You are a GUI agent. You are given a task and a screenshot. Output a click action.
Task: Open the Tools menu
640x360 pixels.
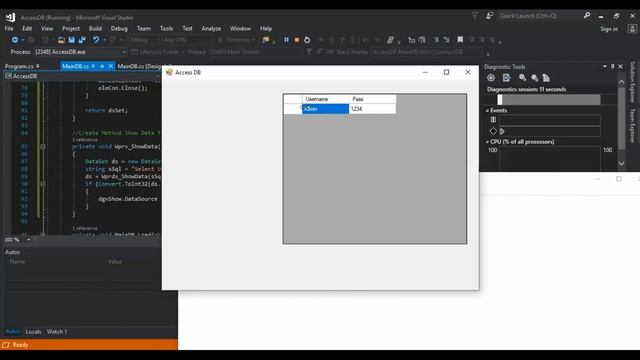[x=166, y=29]
